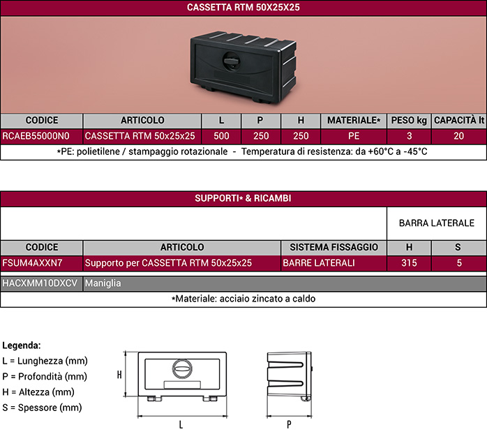
Task: Click the side view technical drawing
Action: tap(289, 377)
